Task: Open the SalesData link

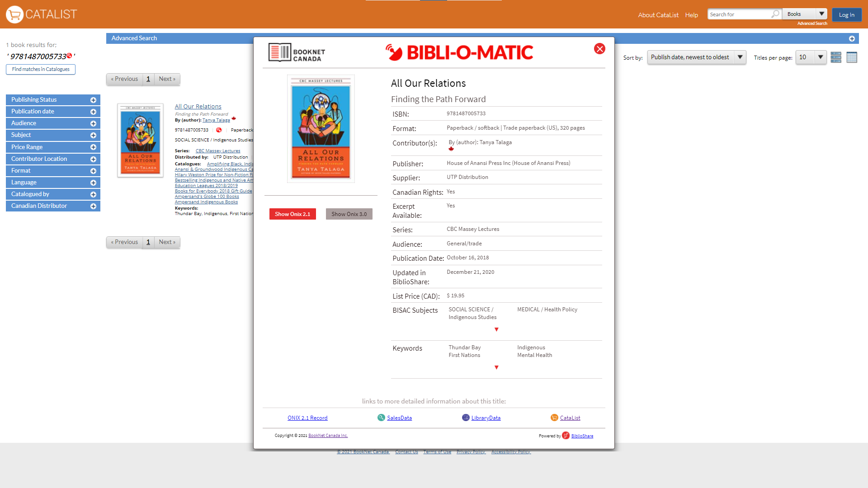Action: point(399,418)
